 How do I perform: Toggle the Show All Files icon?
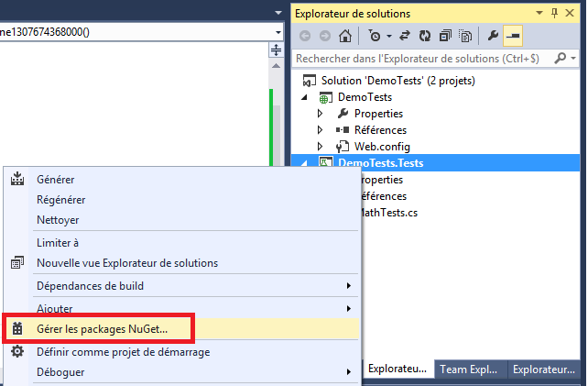[x=465, y=36]
